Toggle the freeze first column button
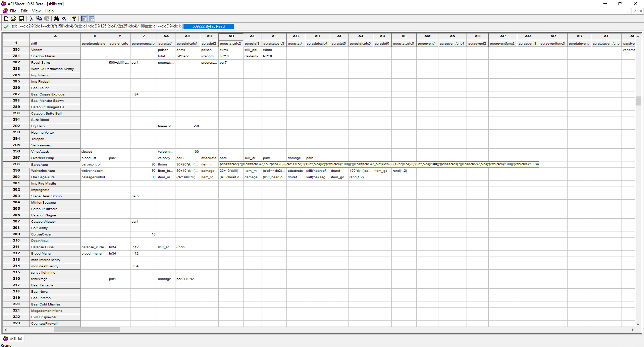 [84, 19]
